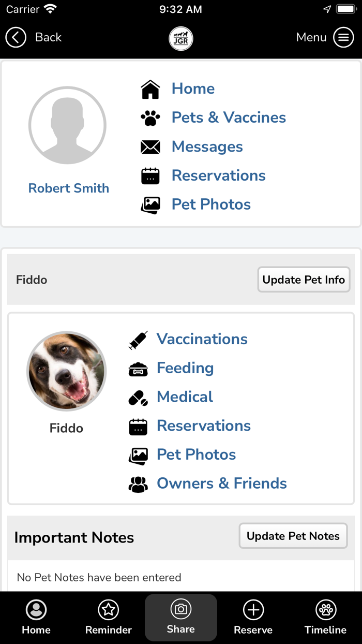Switch to the Reminder tab

[109, 617]
